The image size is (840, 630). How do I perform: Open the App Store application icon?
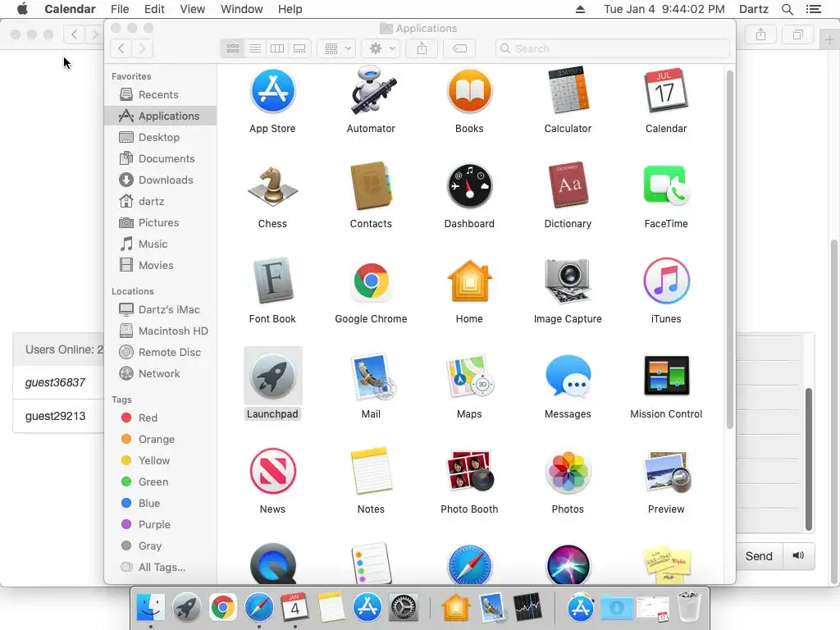pos(272,91)
